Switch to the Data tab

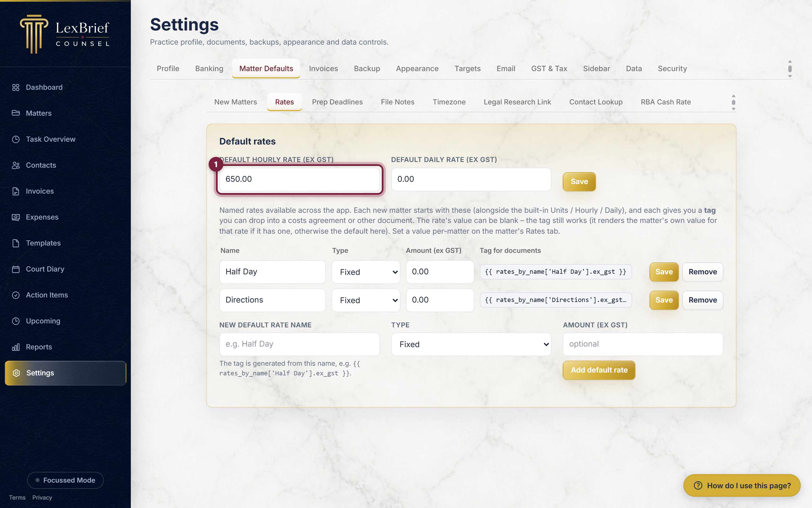tap(634, 69)
